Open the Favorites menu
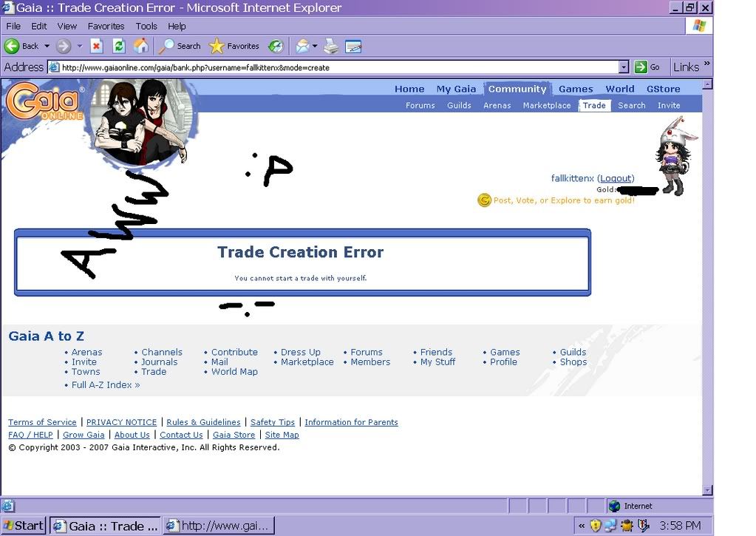 pyautogui.click(x=106, y=26)
